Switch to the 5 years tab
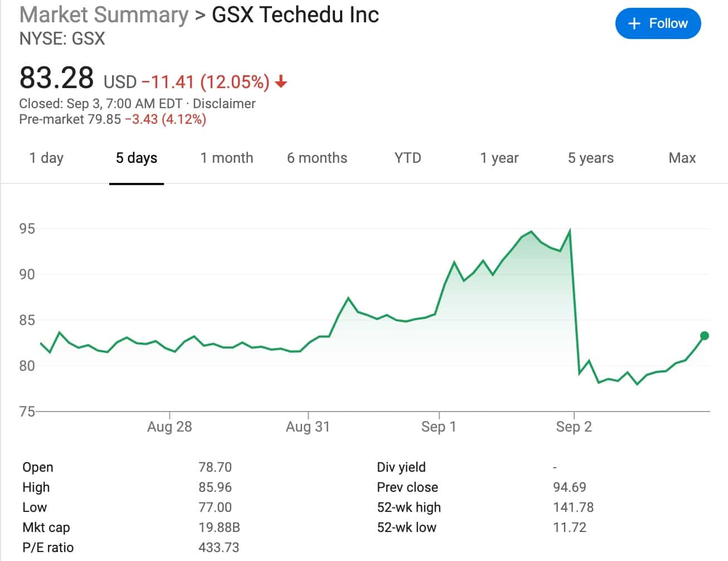This screenshot has width=728, height=561. click(590, 158)
